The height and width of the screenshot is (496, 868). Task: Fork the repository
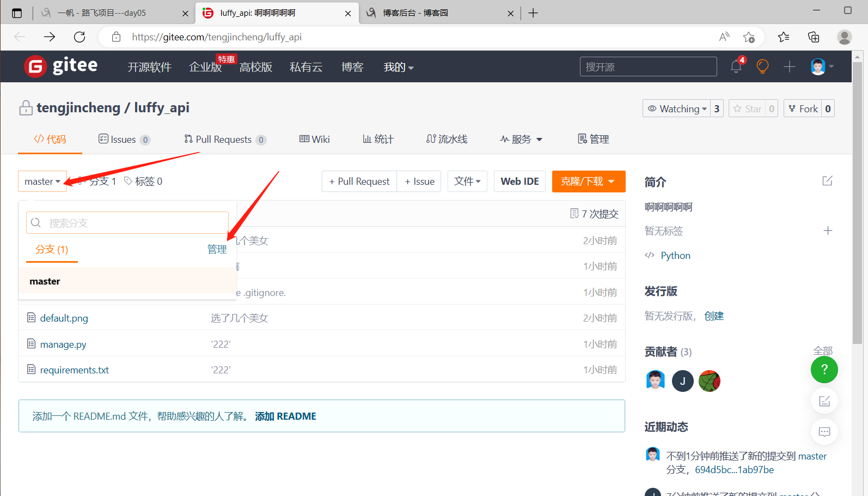(803, 108)
